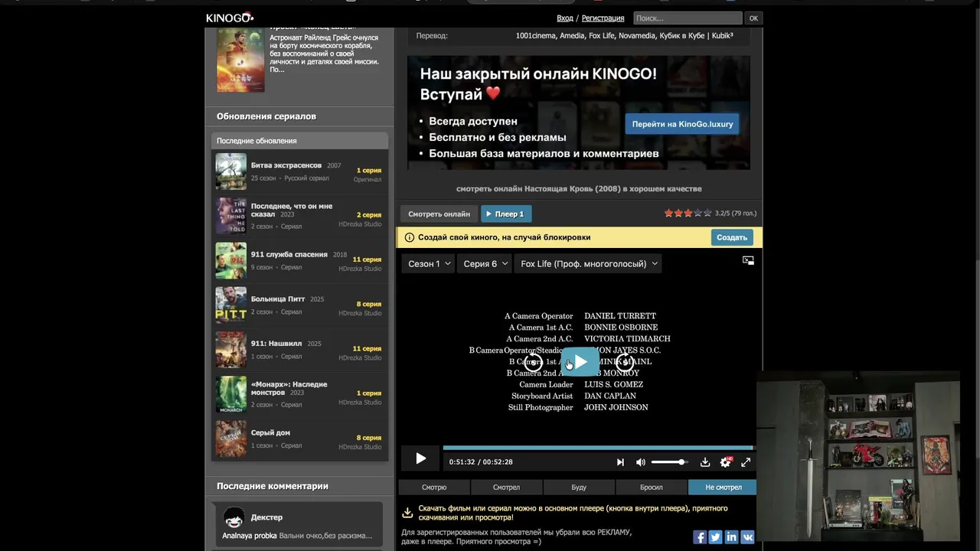Click the time readout 0:51:32 / 00:52:28
The image size is (980, 551).
pyautogui.click(x=481, y=462)
